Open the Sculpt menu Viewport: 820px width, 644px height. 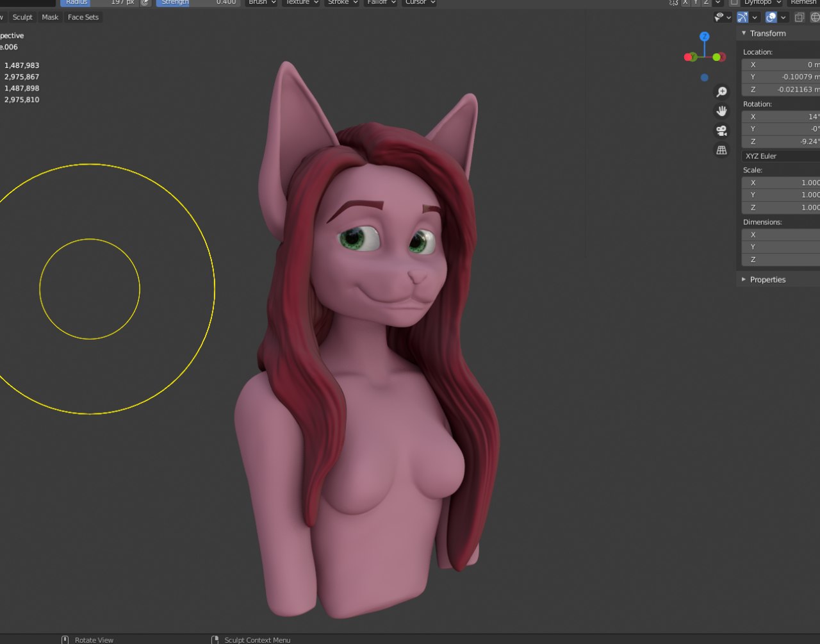[x=22, y=17]
